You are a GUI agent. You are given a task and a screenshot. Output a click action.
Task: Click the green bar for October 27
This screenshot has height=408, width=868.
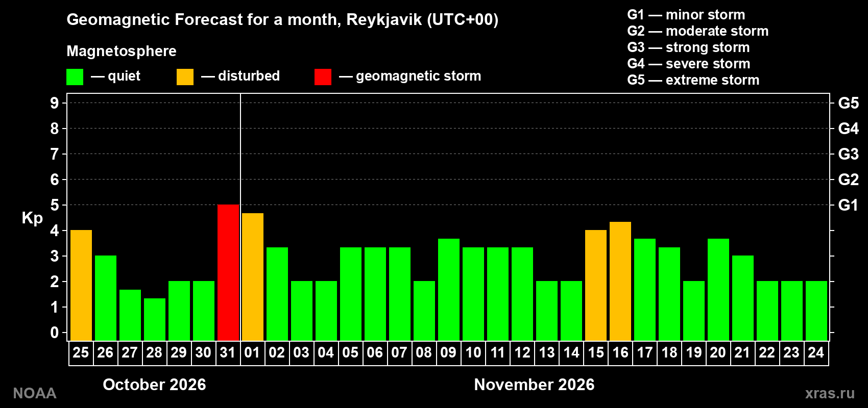[130, 315]
